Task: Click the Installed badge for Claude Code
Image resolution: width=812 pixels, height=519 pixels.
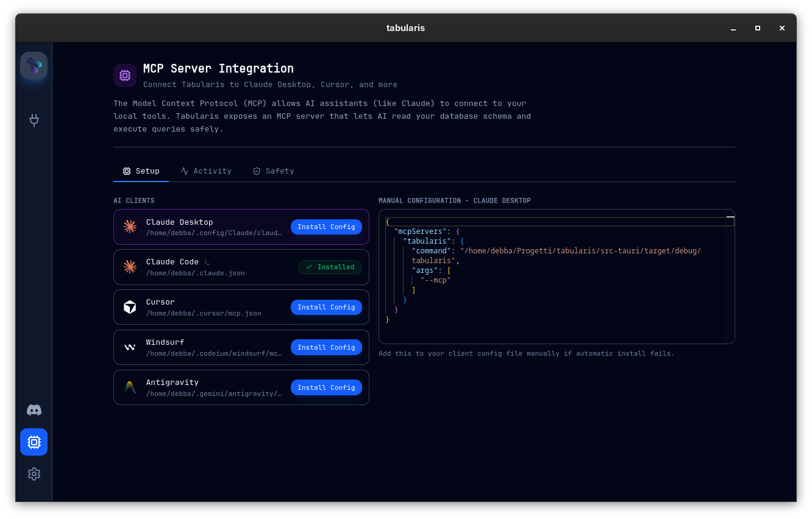Action: (330, 267)
